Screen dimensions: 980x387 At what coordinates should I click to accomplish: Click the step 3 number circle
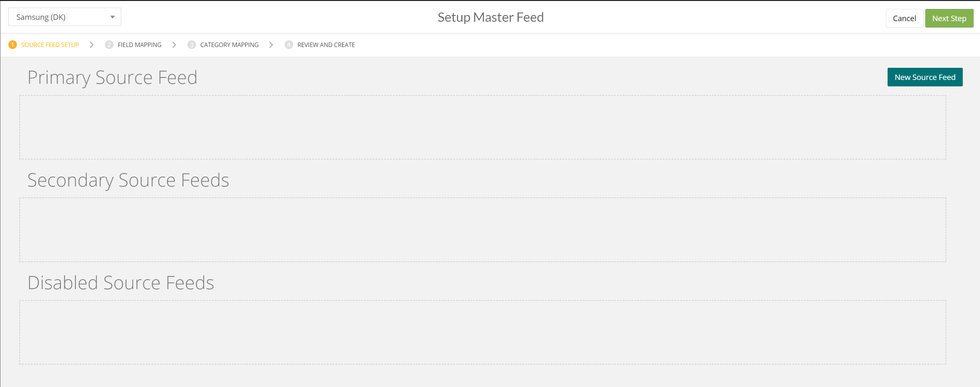tap(192, 45)
